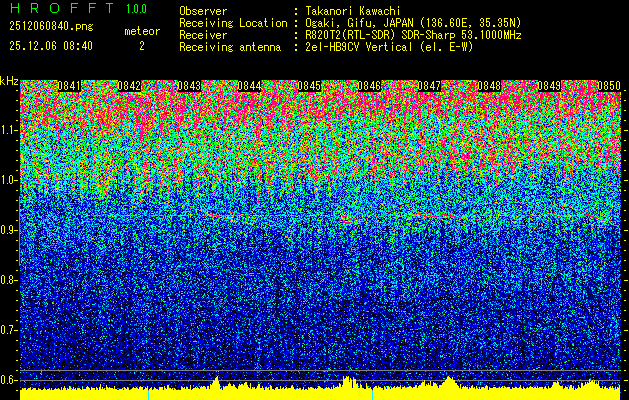
Task: Select the 2el-HB9CV antenna text
Action: 389,46
